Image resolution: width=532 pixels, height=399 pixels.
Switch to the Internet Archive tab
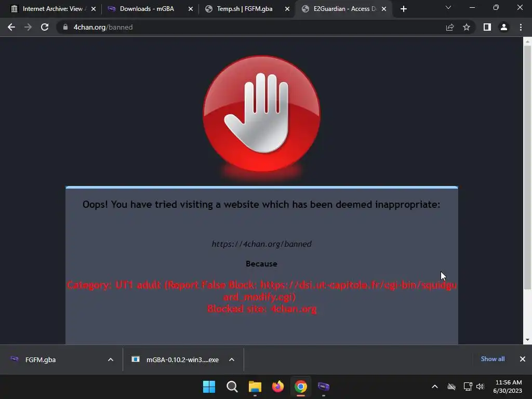[x=52, y=9]
